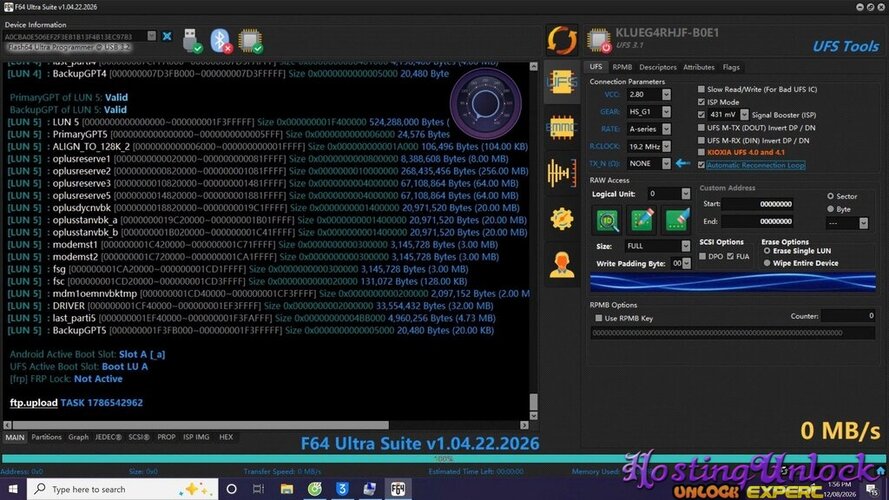Open the Size dropdown showing FULL
The image size is (889, 500).
(x=685, y=246)
